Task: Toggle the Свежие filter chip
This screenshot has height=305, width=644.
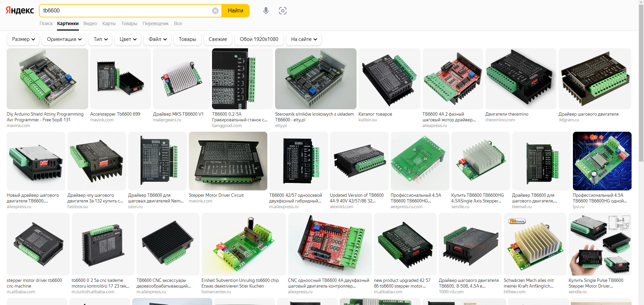Action: click(x=218, y=39)
